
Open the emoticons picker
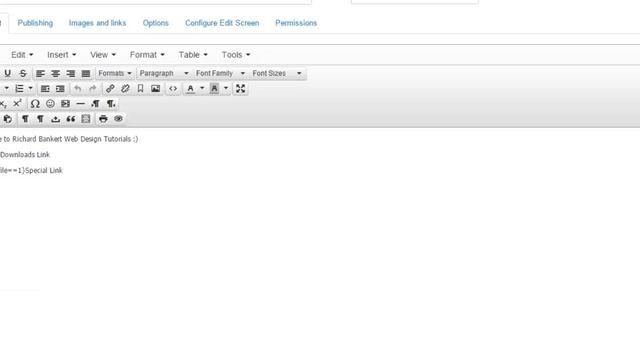[x=50, y=104]
